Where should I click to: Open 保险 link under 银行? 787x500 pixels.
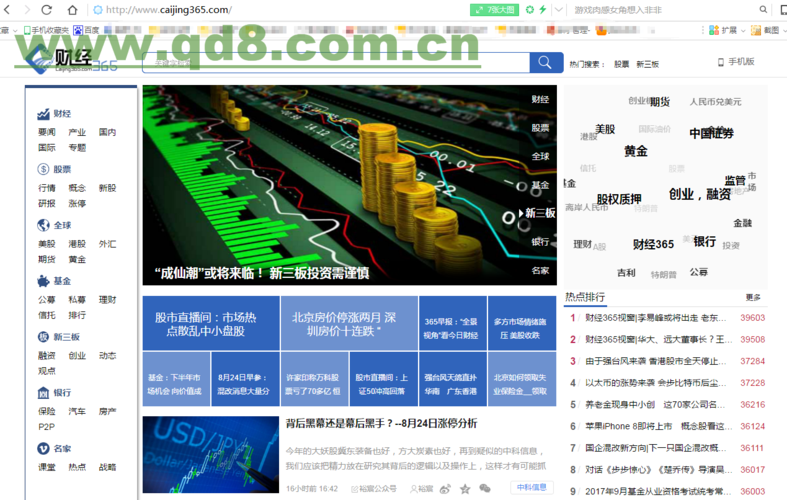[x=47, y=411]
